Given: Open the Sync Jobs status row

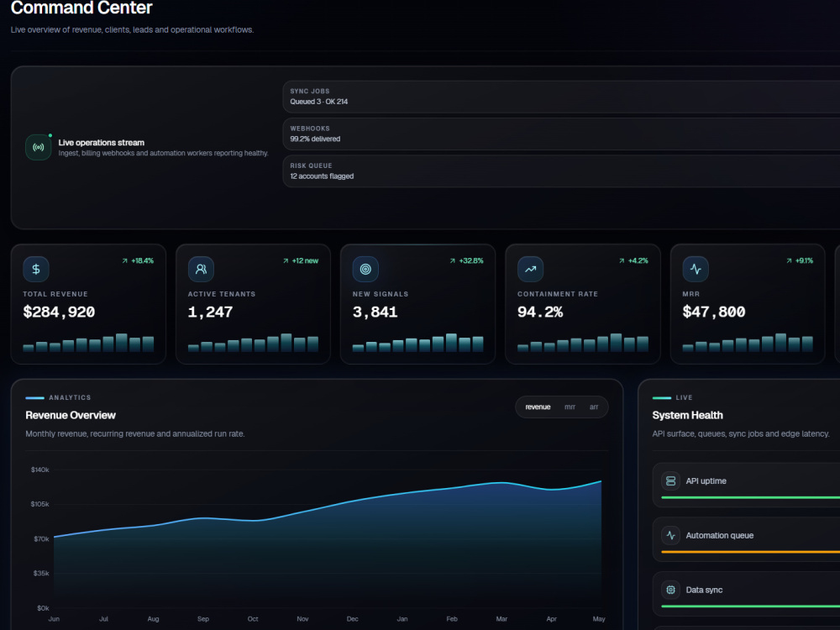Looking at the screenshot, I should (561, 97).
